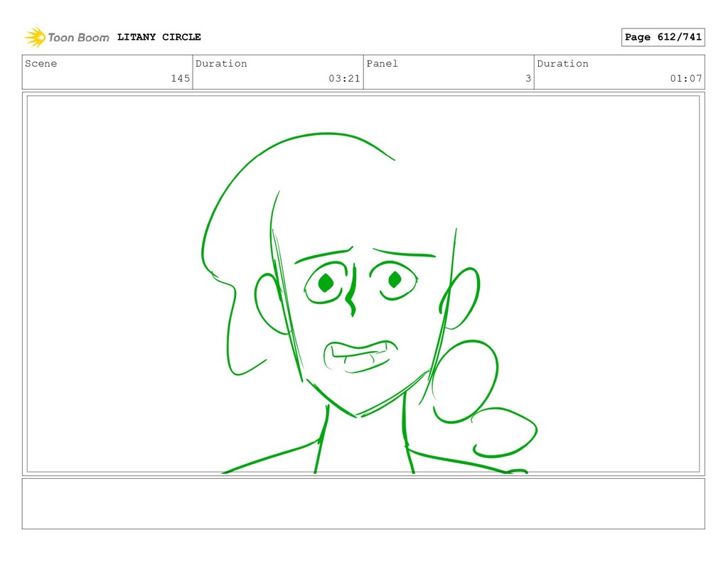Viewport: 728px width, 562px height.
Task: Click the Page 612/741 indicator box
Action: click(663, 37)
